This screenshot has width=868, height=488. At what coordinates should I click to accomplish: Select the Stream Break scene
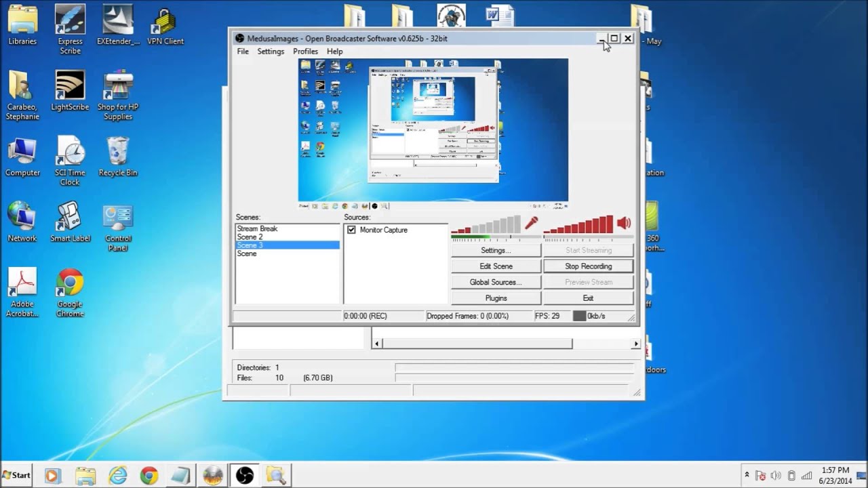[x=288, y=228]
